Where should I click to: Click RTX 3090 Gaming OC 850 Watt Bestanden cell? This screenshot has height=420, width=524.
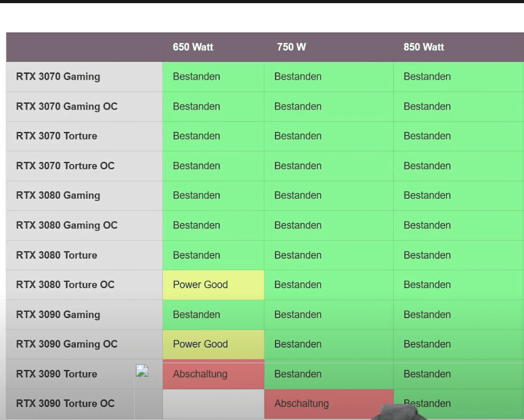pyautogui.click(x=459, y=344)
